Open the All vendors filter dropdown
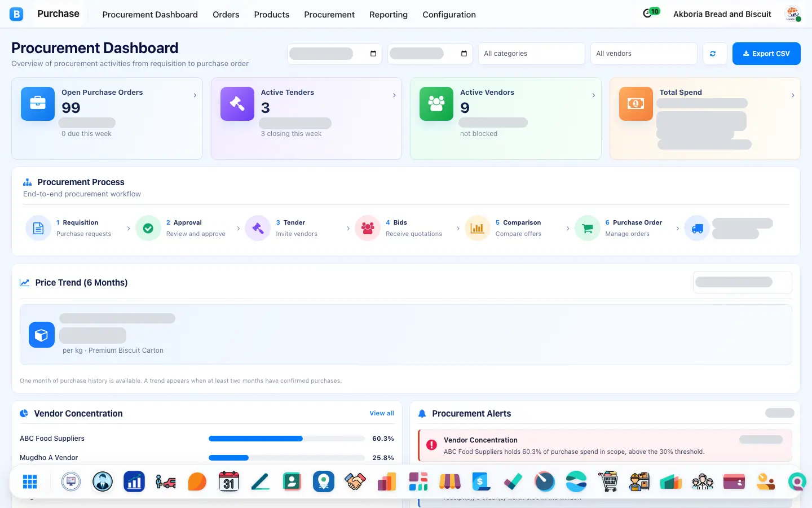Screen dimensions: 812x508 coord(644,54)
